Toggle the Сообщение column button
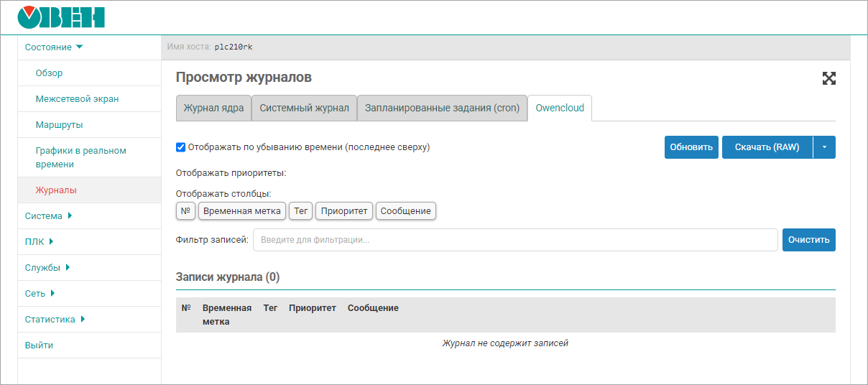This screenshot has width=868, height=385. point(405,211)
